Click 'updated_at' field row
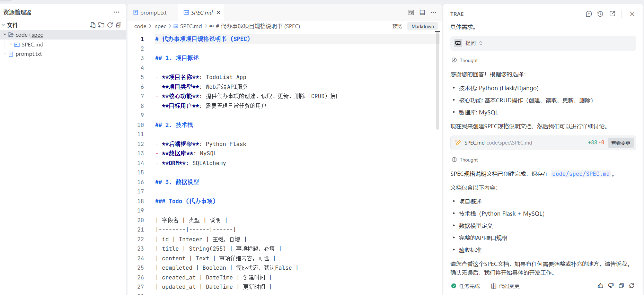 (213, 287)
